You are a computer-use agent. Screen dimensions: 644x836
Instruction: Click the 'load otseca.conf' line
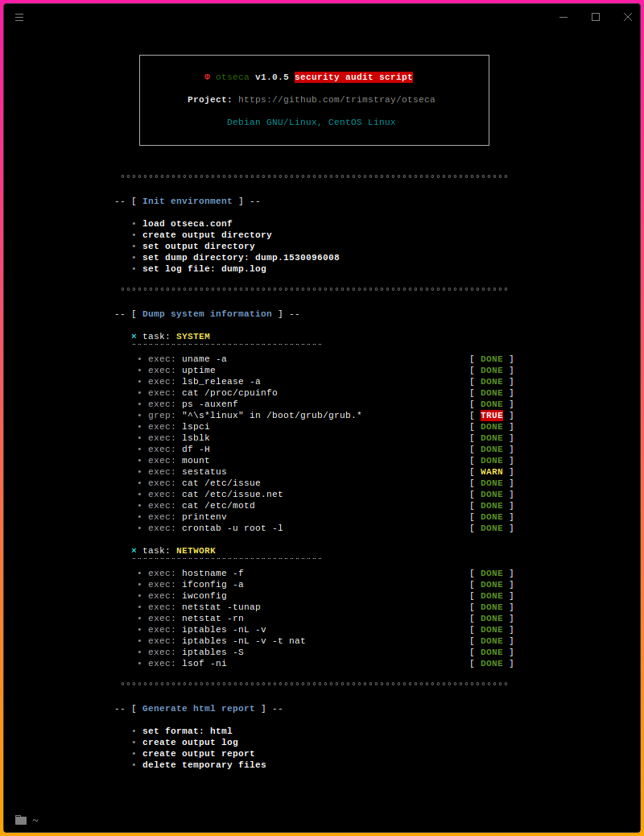(x=187, y=223)
